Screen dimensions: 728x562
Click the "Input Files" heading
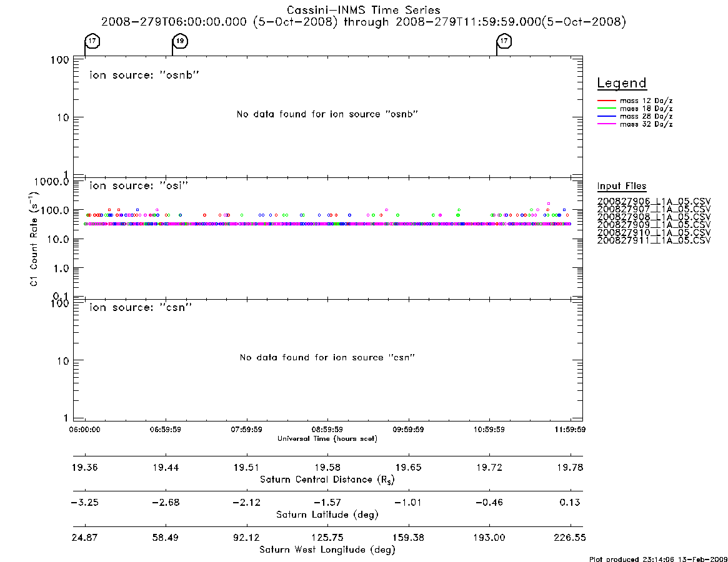622,186
